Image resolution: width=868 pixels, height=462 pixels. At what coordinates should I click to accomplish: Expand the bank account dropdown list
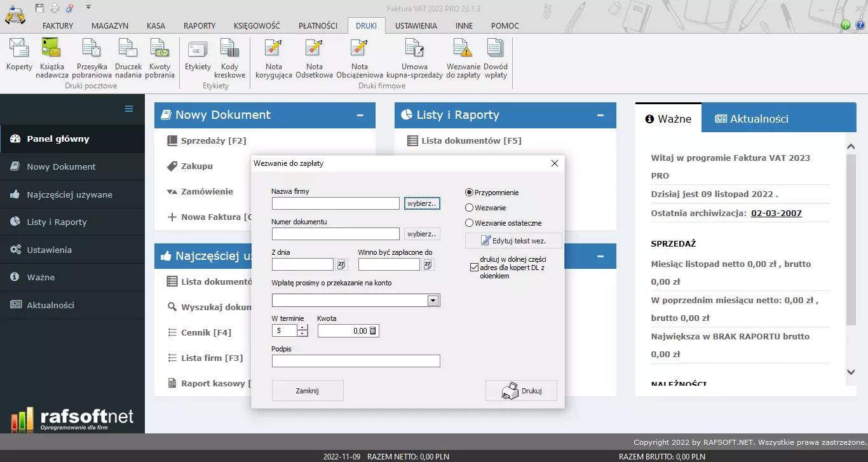point(433,301)
